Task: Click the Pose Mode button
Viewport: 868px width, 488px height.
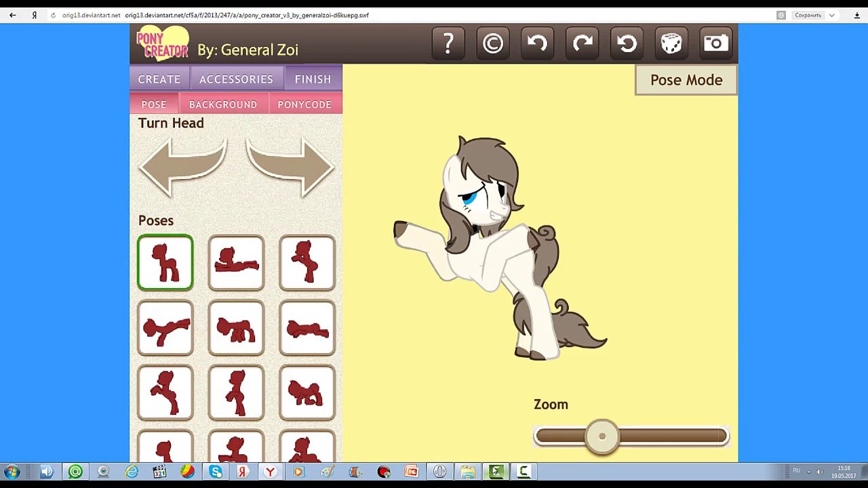Action: [x=686, y=80]
